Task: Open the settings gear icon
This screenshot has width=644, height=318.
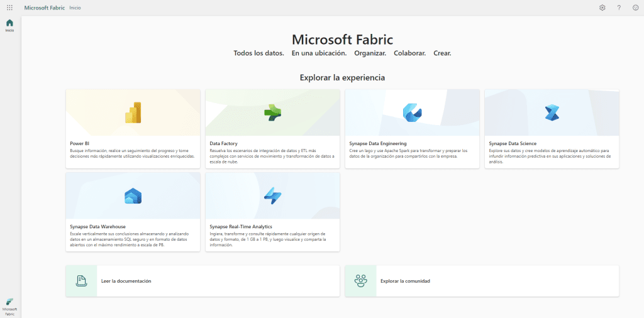Action: click(602, 8)
